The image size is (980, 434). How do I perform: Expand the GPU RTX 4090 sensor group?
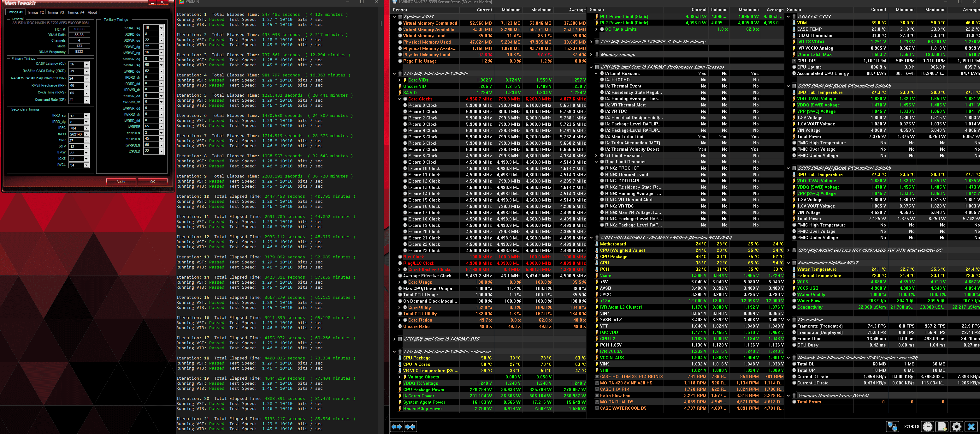point(788,250)
